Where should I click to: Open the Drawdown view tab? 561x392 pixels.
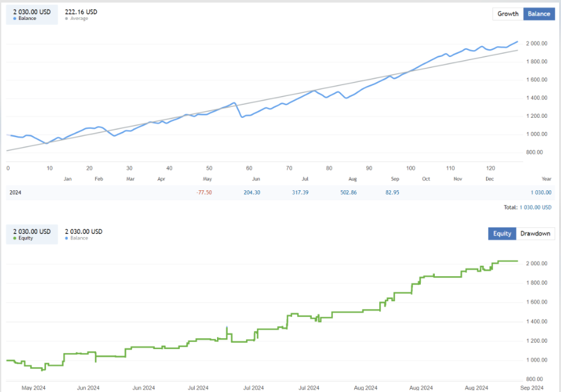tap(535, 234)
